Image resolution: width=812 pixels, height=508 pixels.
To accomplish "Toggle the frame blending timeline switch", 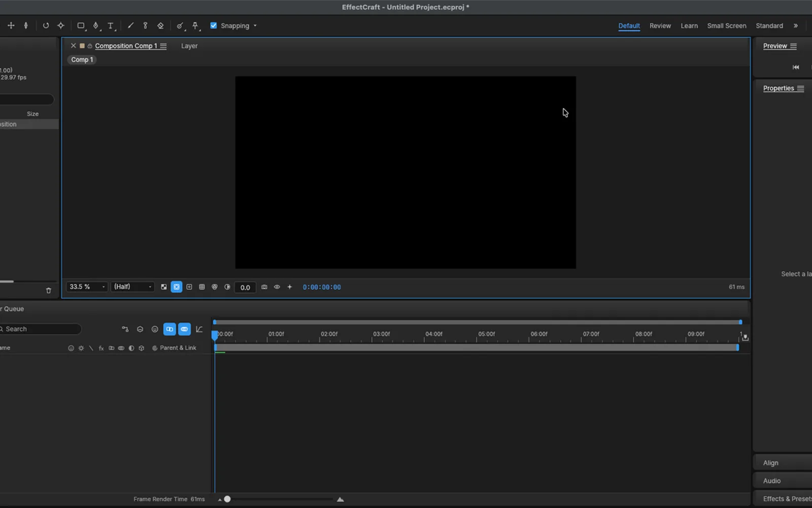I will tap(170, 329).
